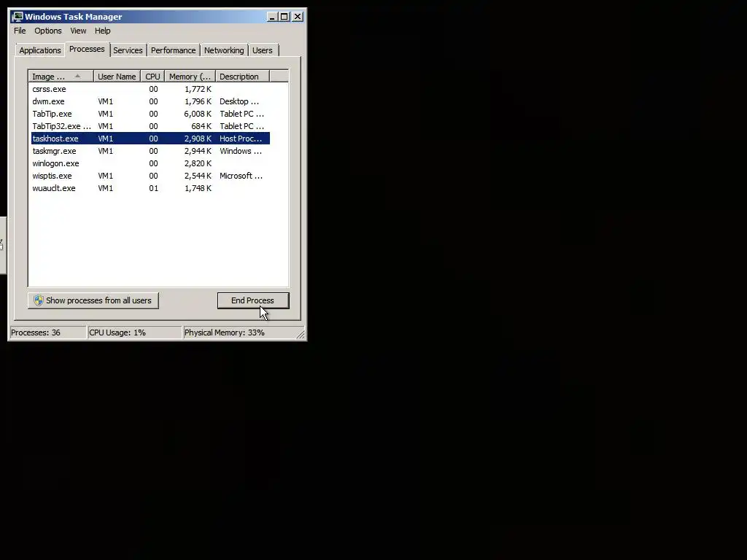Select the TabTip32.exe process row
747x560 pixels.
150,126
